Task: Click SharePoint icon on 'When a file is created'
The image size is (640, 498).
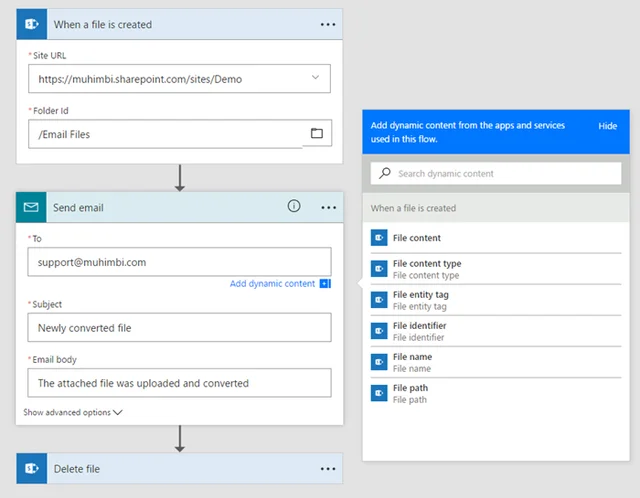Action: [x=32, y=24]
